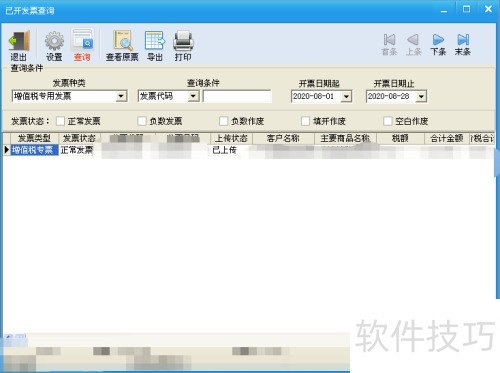Sort by 客户名称 column header
This screenshot has width=500, height=373.
(283, 138)
